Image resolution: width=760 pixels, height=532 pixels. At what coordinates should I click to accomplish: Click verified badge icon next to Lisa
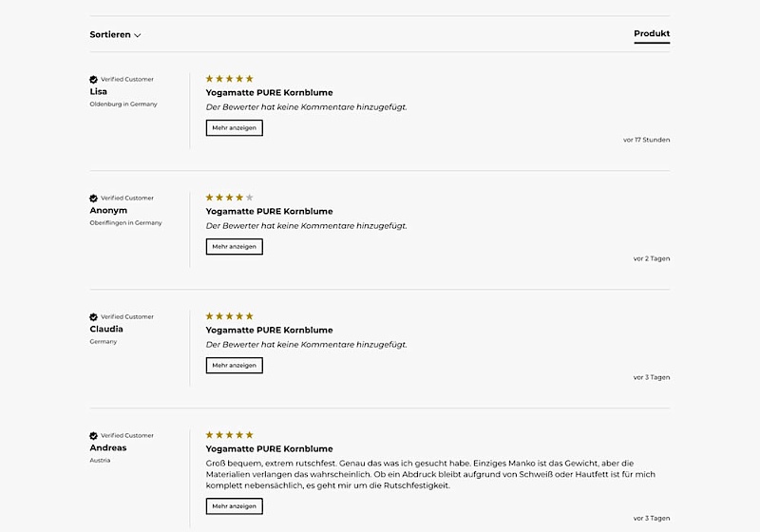click(94, 80)
